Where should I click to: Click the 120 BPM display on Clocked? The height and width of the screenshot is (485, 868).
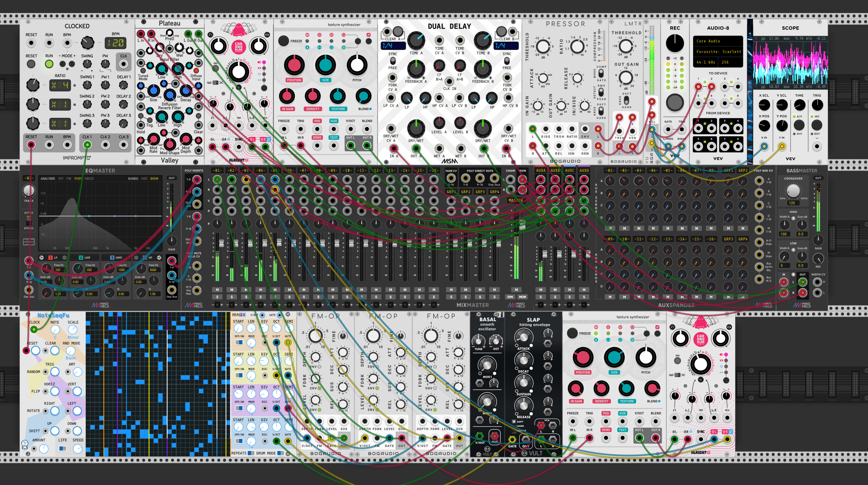(116, 43)
